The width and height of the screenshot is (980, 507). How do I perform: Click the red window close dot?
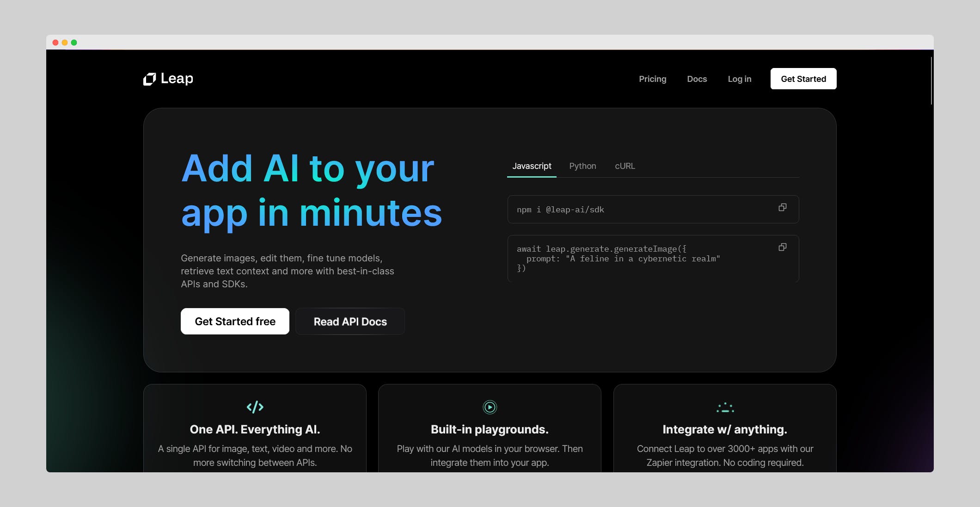[55, 43]
